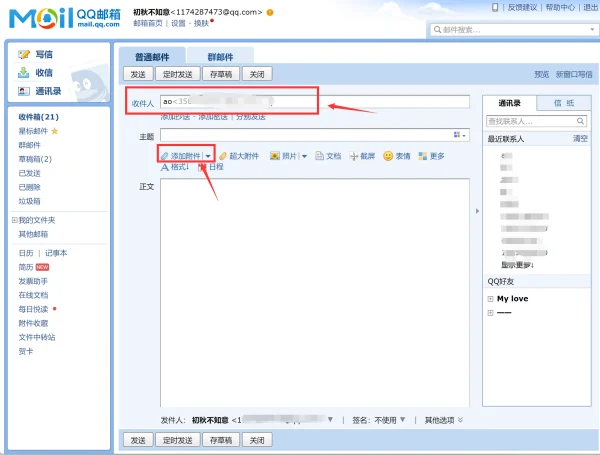Expand the friend group below My love
Image resolution: width=600 pixels, height=455 pixels.
[x=490, y=313]
